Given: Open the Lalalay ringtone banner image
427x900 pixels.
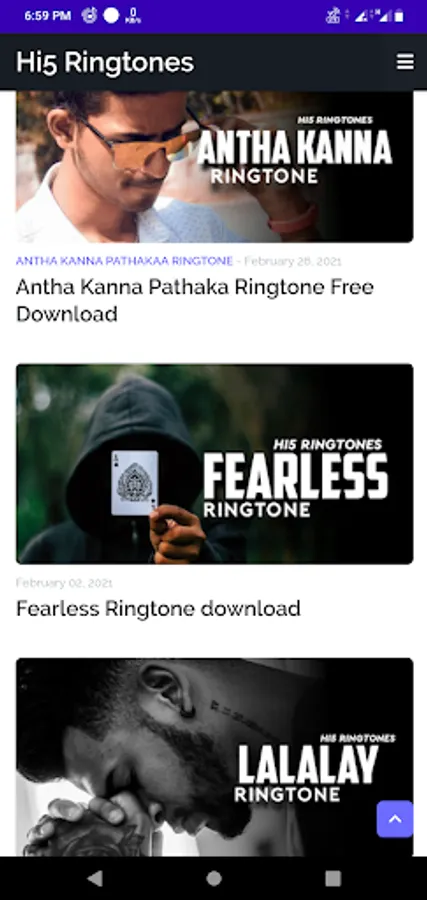Looking at the screenshot, I should pyautogui.click(x=214, y=757).
